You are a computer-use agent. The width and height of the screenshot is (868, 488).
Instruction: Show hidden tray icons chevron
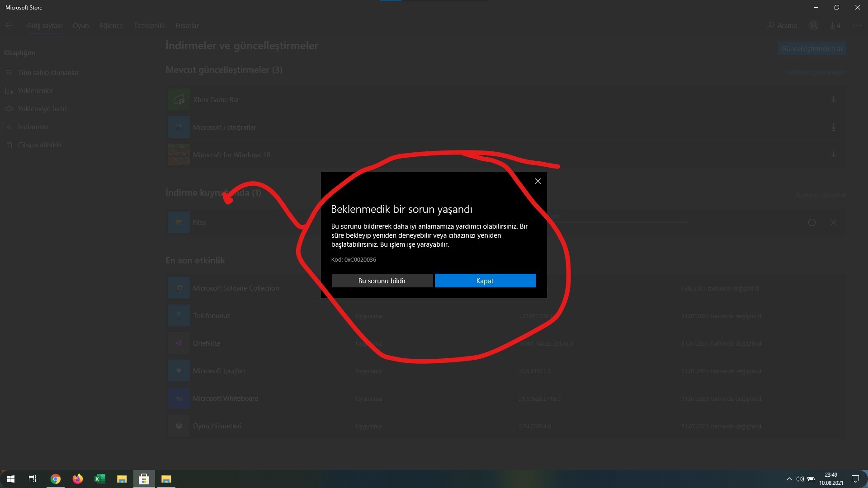pyautogui.click(x=789, y=479)
